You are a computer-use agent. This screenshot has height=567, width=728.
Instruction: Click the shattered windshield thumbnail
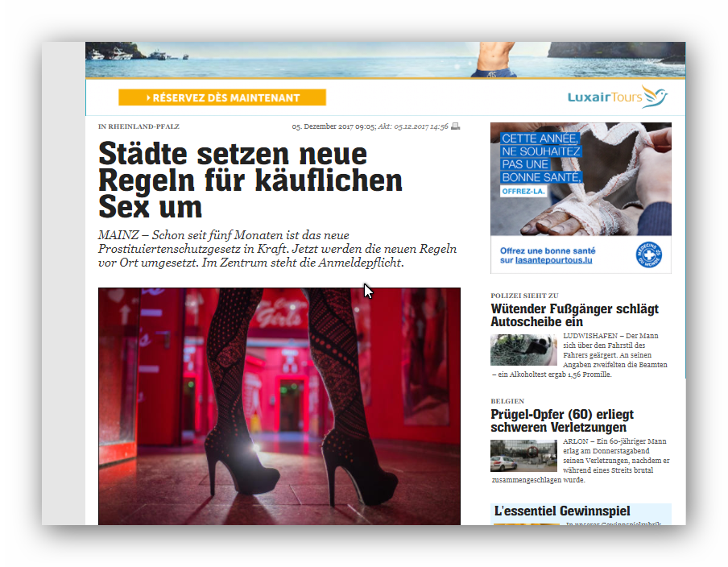[x=523, y=350]
